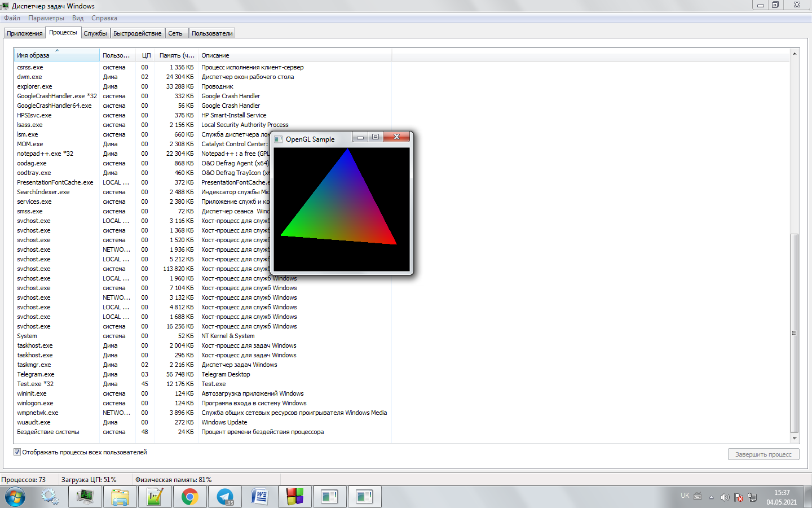Image resolution: width=812 pixels, height=508 pixels.
Task: Select the explorer.exe process row
Action: tap(203, 86)
